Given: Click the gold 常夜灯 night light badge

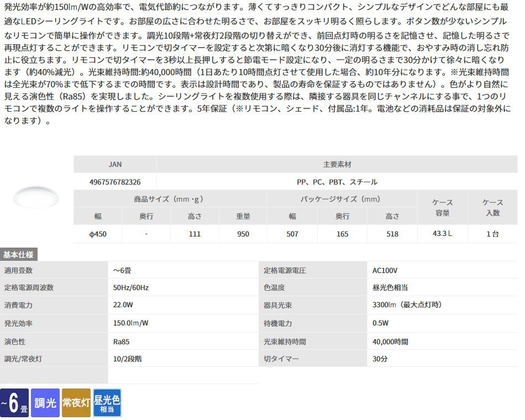Looking at the screenshot, I should (x=76, y=403).
